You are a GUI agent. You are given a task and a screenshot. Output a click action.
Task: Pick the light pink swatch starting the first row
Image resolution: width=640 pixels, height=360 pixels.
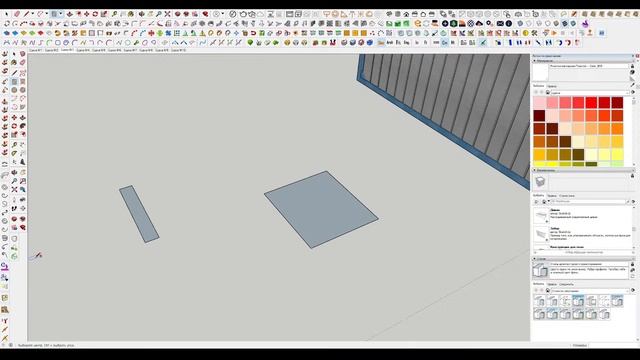click(x=539, y=102)
